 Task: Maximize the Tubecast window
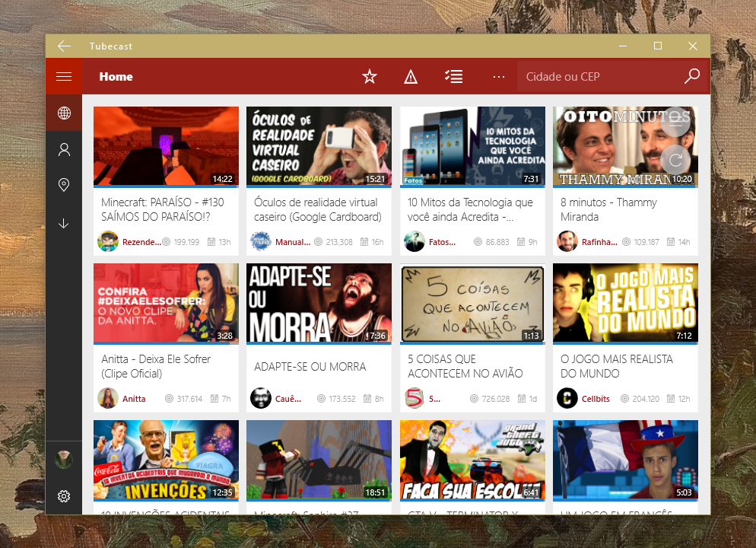point(658,46)
